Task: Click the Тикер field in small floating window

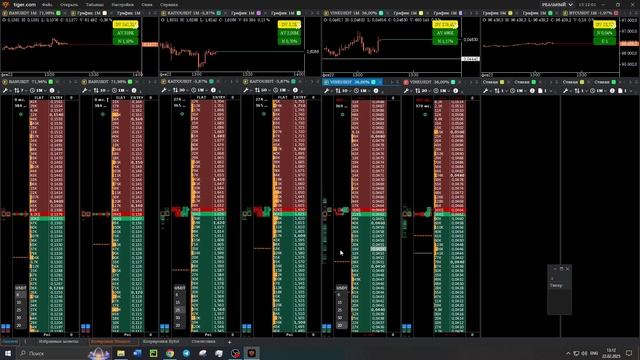Action: (x=559, y=286)
